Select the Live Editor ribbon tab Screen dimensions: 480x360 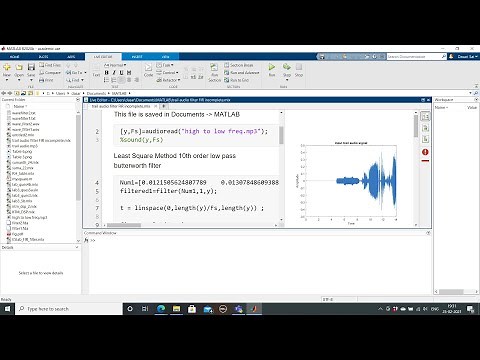pos(103,57)
